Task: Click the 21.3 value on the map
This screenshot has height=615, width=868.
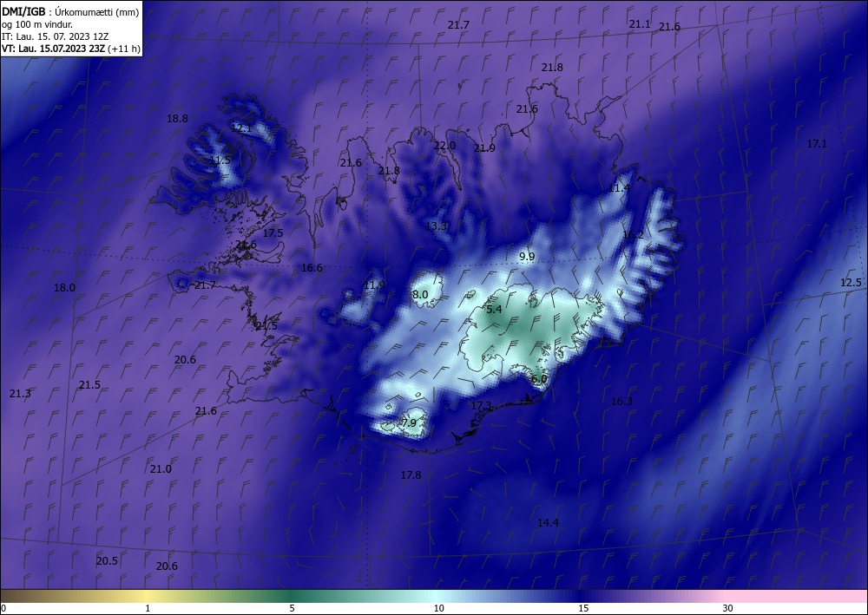Action: [x=20, y=394]
